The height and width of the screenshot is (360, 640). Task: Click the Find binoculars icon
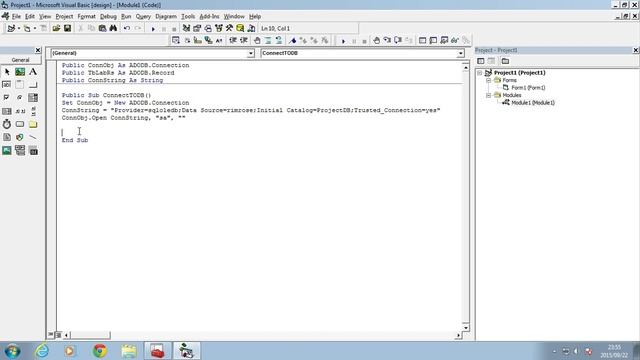(x=113, y=28)
